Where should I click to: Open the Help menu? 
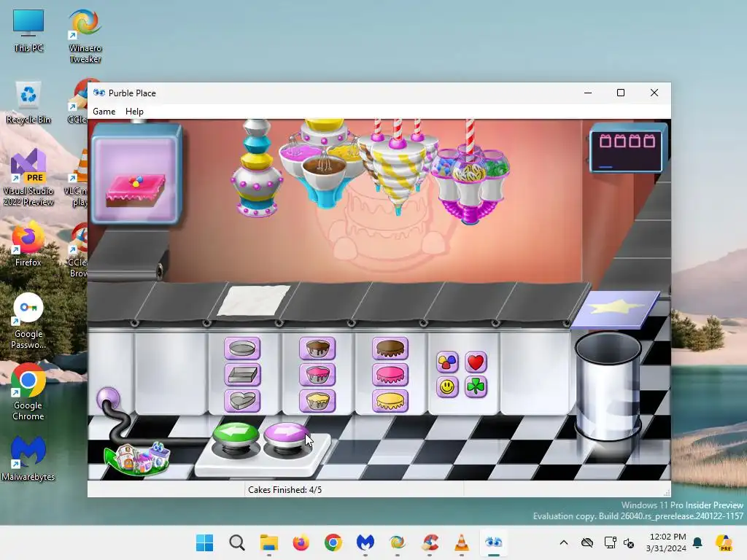(x=134, y=112)
